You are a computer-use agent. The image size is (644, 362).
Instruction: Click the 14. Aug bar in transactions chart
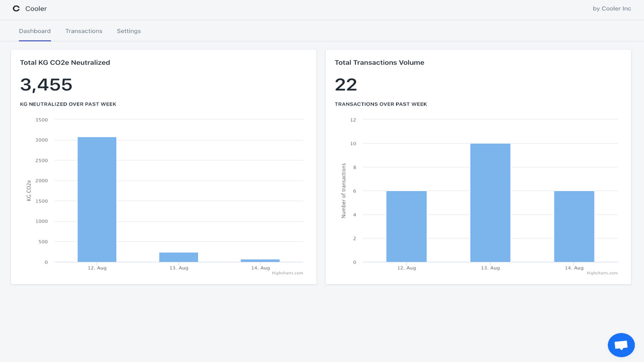pos(574,226)
